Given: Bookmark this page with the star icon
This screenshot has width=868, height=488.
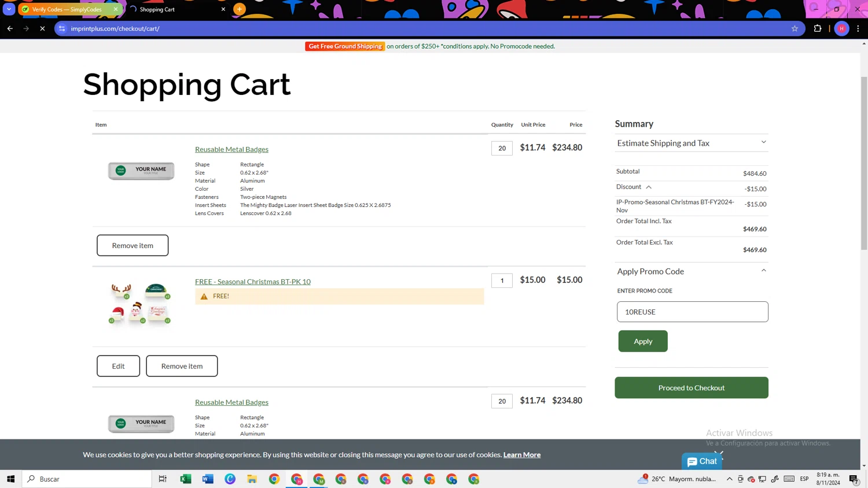Looking at the screenshot, I should click(795, 28).
